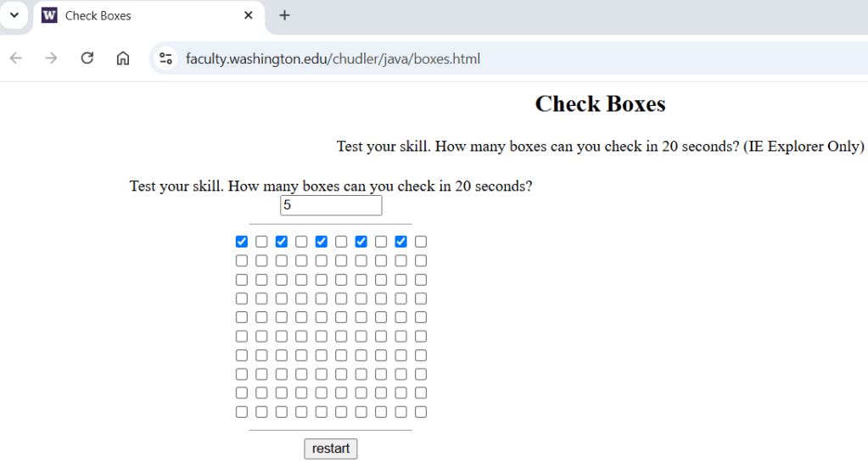
Task: Expand the tab search dropdown chevron
Action: click(x=14, y=15)
